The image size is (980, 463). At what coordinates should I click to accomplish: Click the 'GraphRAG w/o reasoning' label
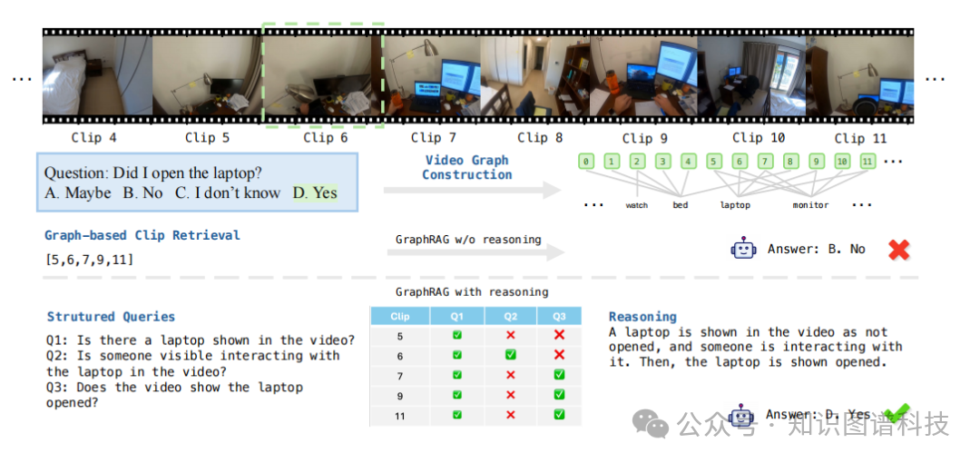pos(468,239)
